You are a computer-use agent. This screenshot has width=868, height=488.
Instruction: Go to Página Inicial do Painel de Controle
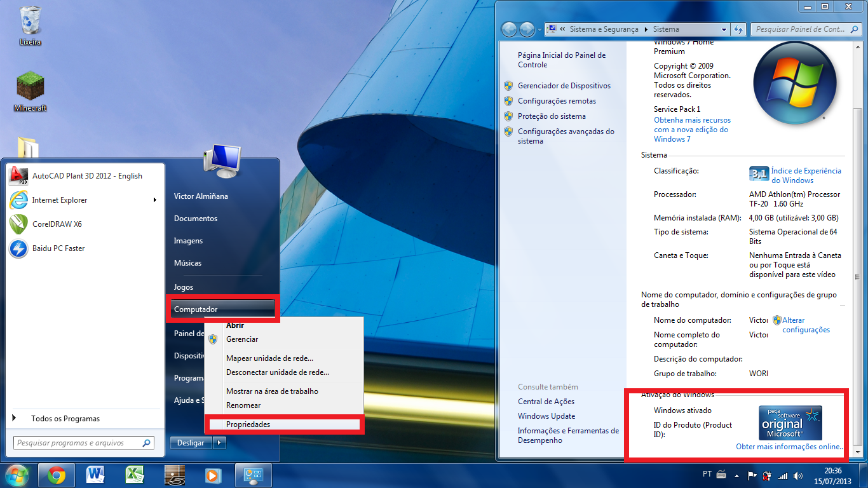point(562,60)
